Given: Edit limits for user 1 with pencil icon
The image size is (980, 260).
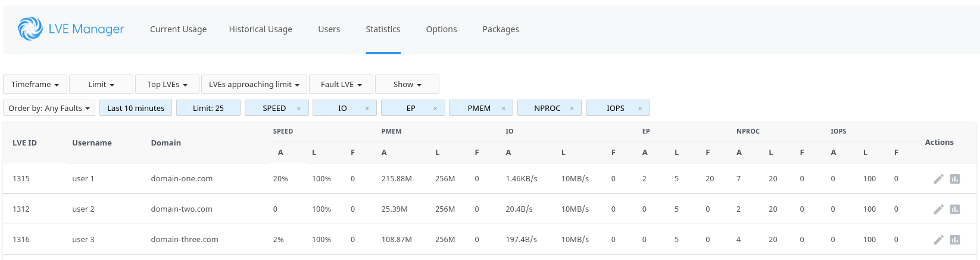Looking at the screenshot, I should pos(938,179).
